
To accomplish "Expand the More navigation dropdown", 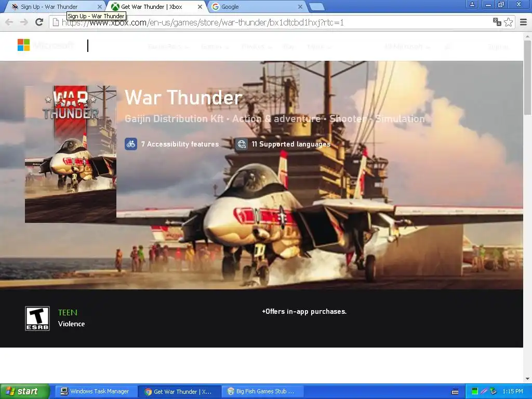I will (319, 47).
